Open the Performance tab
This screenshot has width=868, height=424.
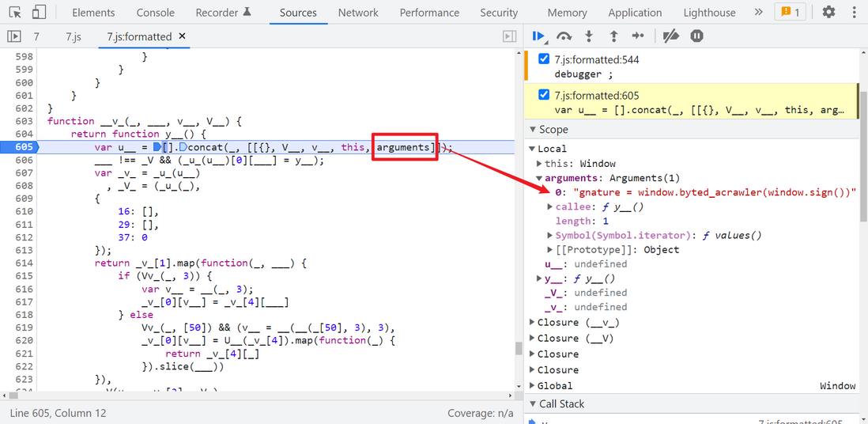(x=429, y=12)
